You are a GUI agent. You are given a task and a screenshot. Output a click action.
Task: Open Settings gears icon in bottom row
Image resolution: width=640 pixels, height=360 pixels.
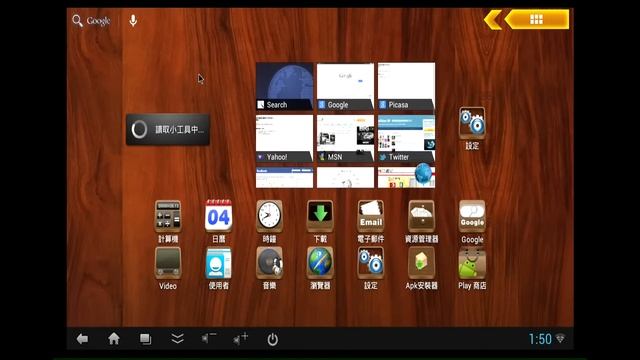pyautogui.click(x=371, y=263)
